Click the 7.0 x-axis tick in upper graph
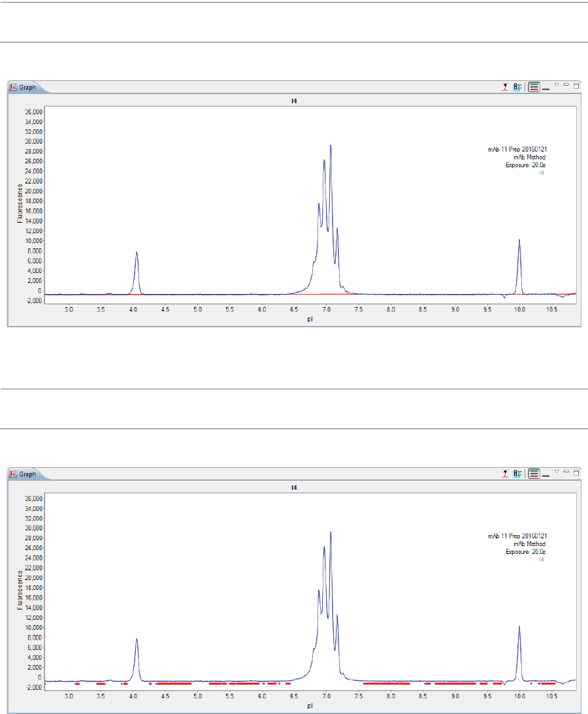This screenshot has width=588, height=714. pyautogui.click(x=327, y=310)
